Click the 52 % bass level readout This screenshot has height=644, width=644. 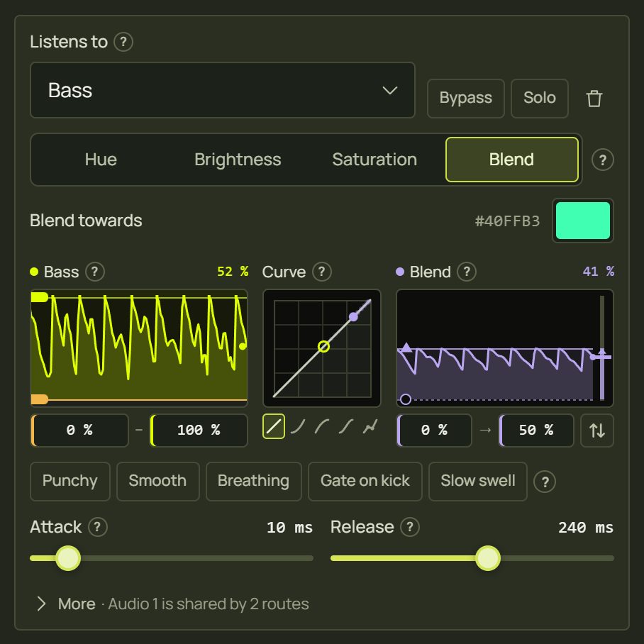coord(233,271)
